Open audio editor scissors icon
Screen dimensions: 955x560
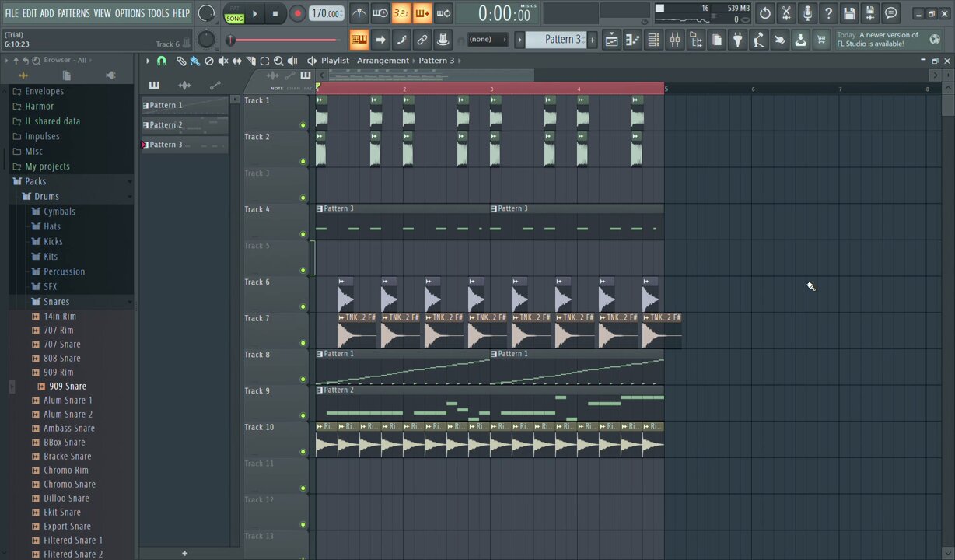[x=786, y=13]
